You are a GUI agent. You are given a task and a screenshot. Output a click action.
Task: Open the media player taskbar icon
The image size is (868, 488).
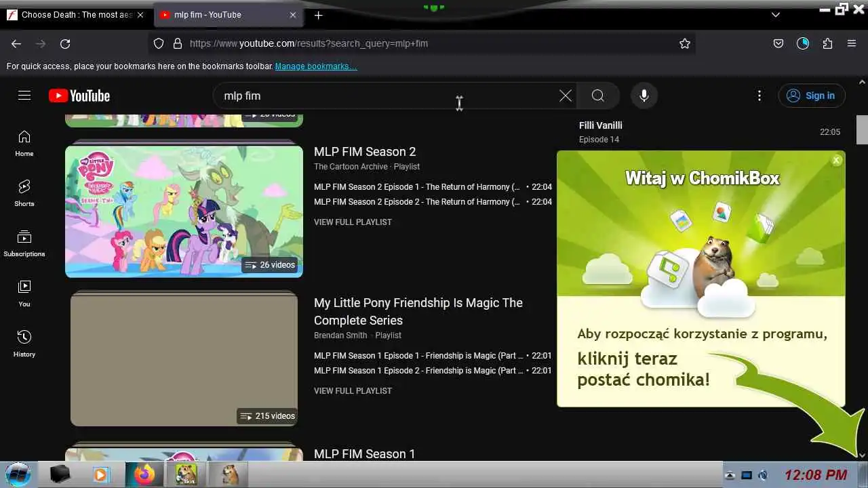pos(100,474)
